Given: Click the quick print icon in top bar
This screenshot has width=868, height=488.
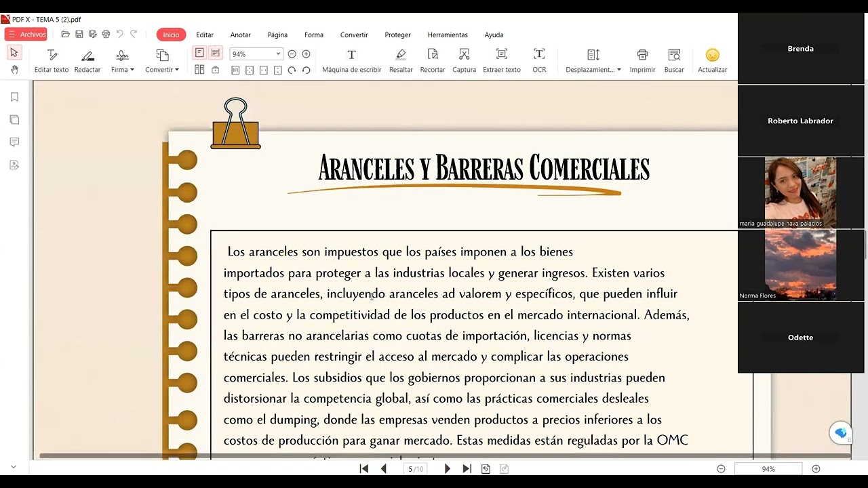Looking at the screenshot, I should pos(106,35).
